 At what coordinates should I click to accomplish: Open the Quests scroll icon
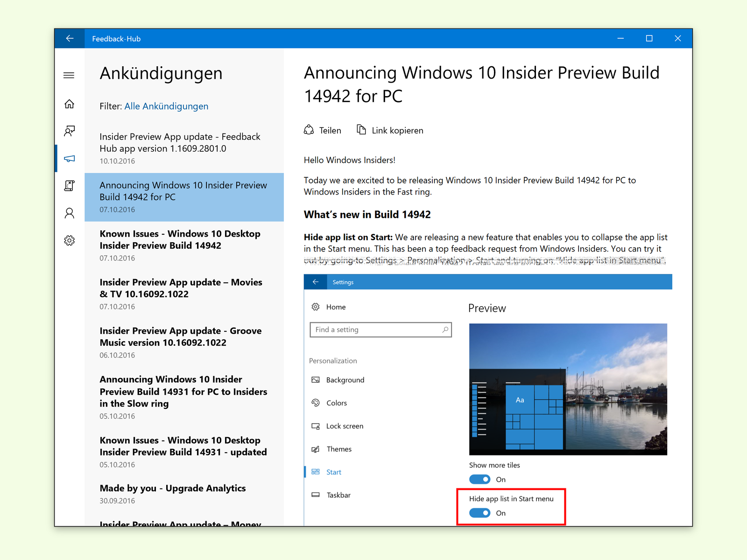[x=69, y=185]
